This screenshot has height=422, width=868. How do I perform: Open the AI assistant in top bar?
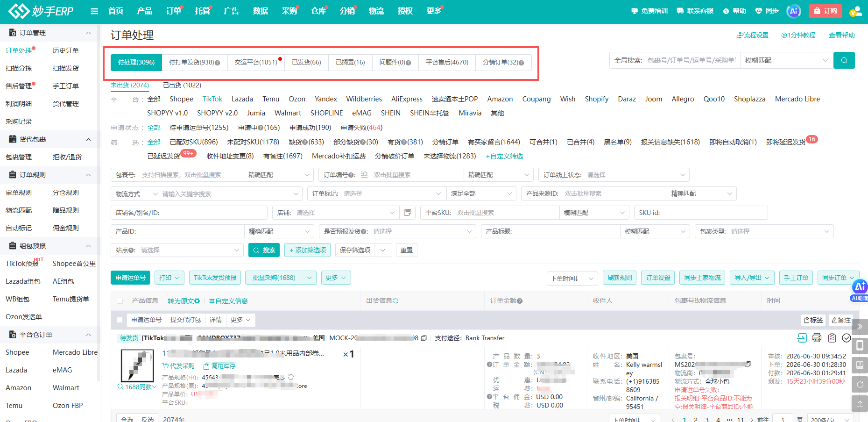793,11
